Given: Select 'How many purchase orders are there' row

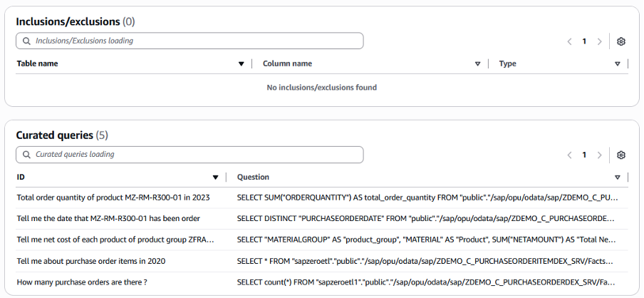Looking at the screenshot, I should click(x=82, y=282).
